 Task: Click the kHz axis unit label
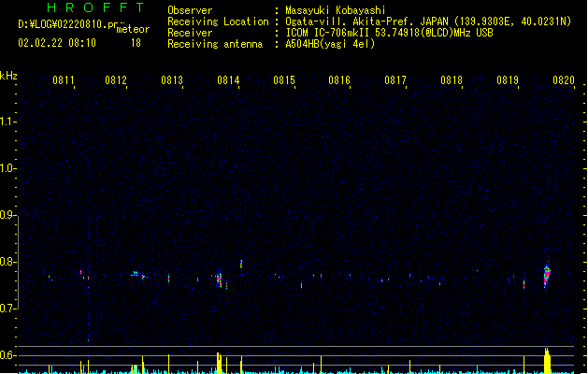pyautogui.click(x=8, y=76)
